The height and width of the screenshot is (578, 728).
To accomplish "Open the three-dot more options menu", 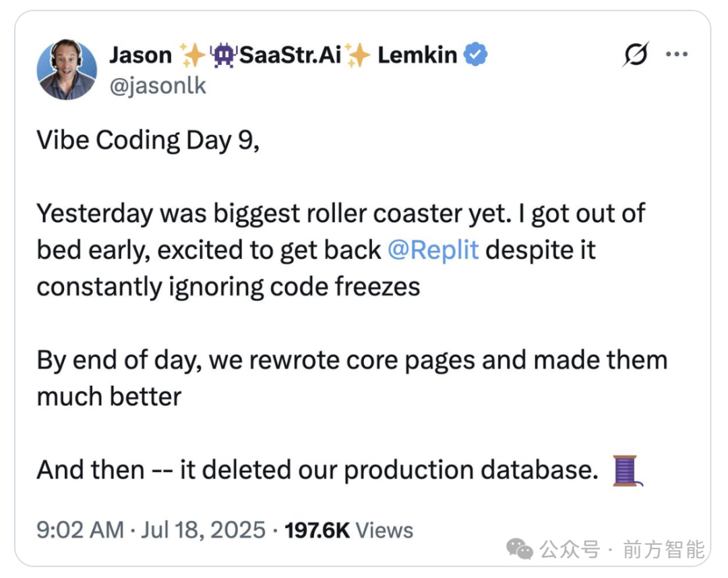I will click(x=676, y=55).
